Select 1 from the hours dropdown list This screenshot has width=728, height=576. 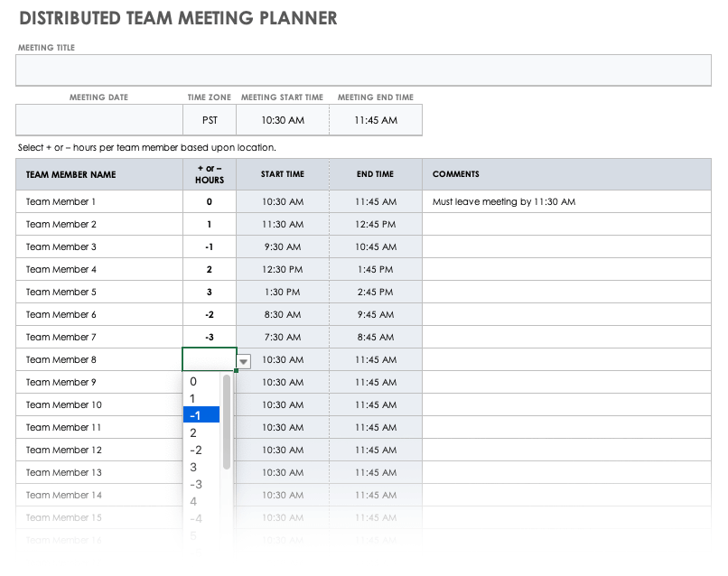[x=201, y=398]
